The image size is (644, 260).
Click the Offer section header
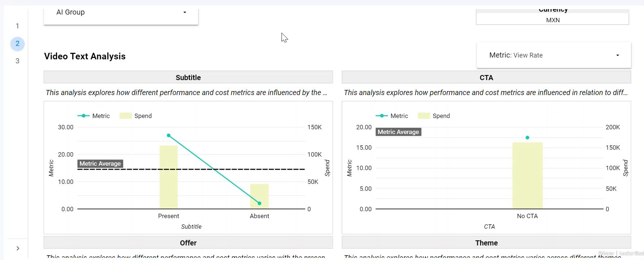188,243
